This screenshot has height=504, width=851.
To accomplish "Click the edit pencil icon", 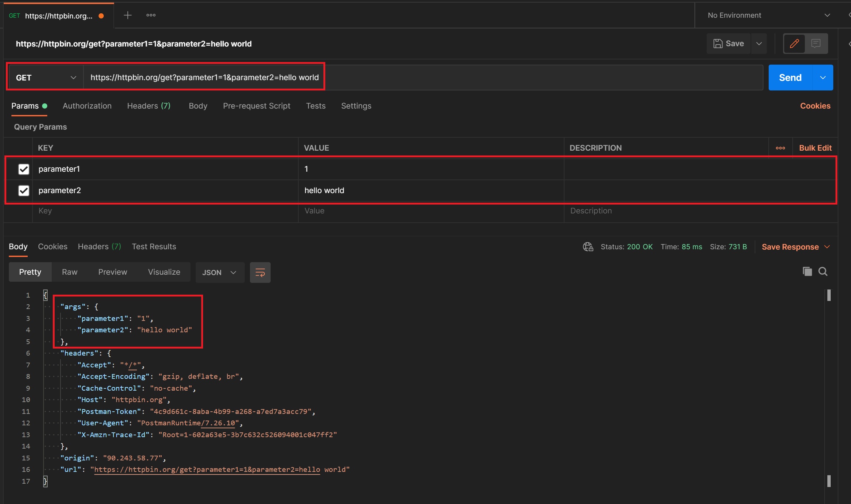I will 794,44.
